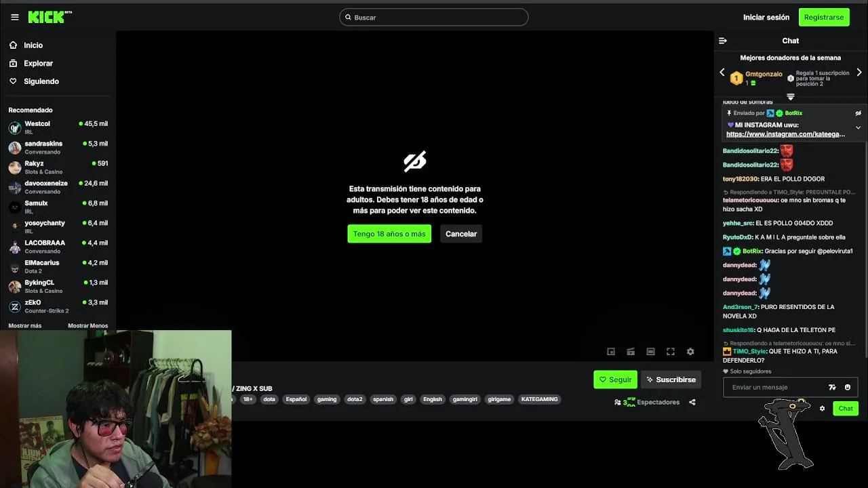Image resolution: width=868 pixels, height=488 pixels.
Task: Click the girlgame tag
Action: point(499,399)
